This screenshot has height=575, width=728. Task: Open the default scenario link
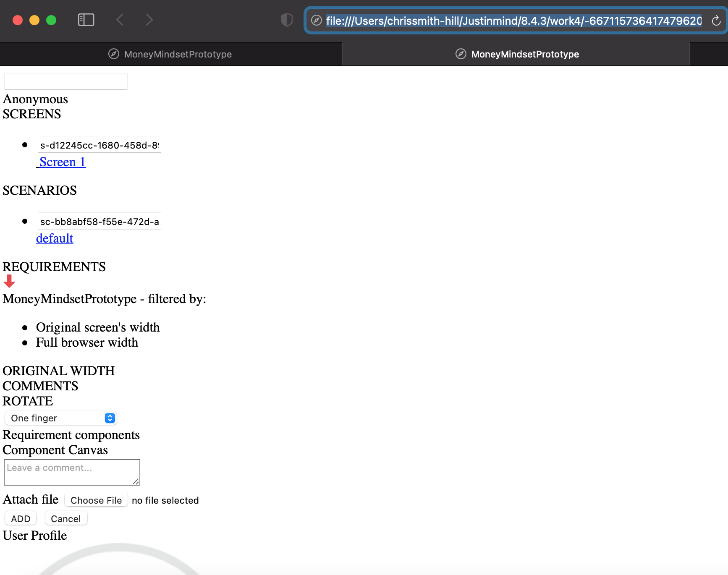pos(55,238)
